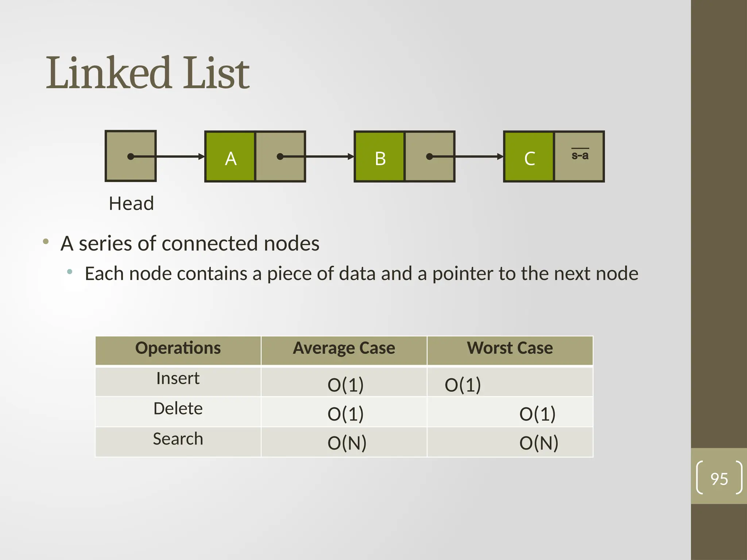Click node A's pointer cell
Image resolution: width=747 pixels, height=560 pixels.
280,157
